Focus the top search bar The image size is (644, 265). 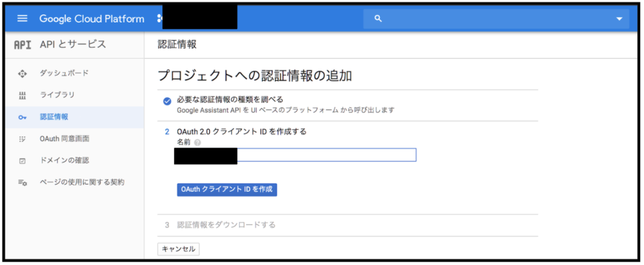(x=496, y=19)
